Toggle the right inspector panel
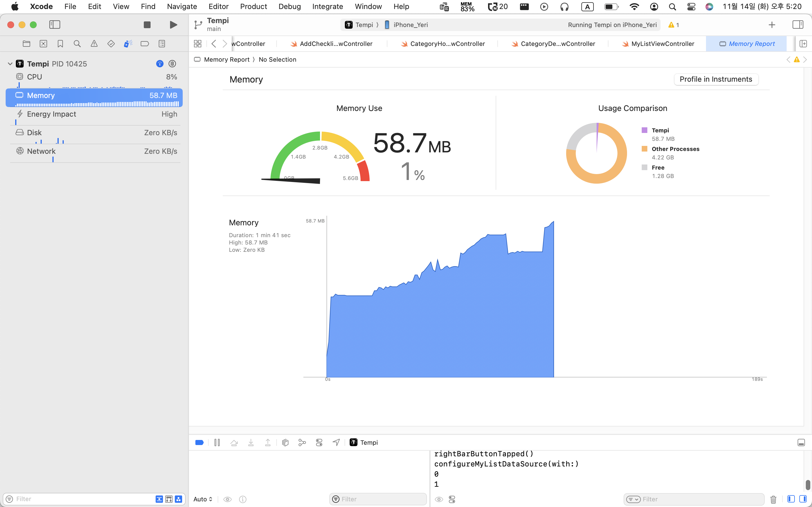 coord(798,25)
